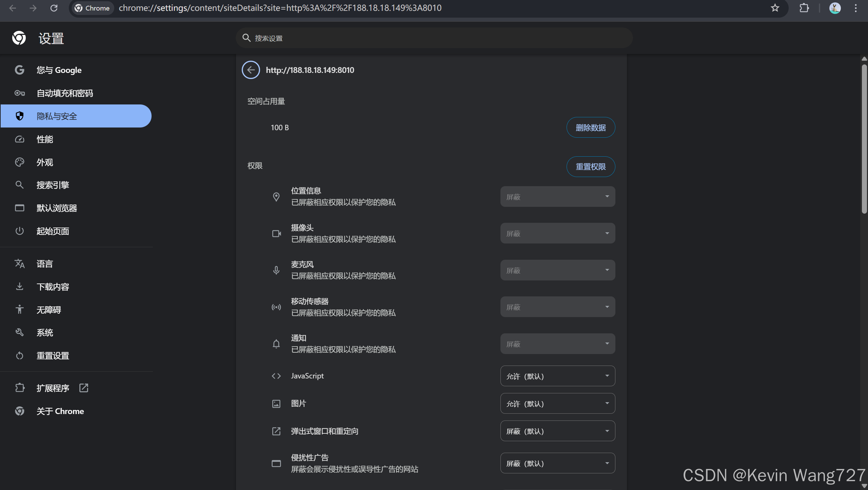Expand the 侵扰性广告 permission dropdown
The height and width of the screenshot is (490, 868).
pyautogui.click(x=557, y=463)
